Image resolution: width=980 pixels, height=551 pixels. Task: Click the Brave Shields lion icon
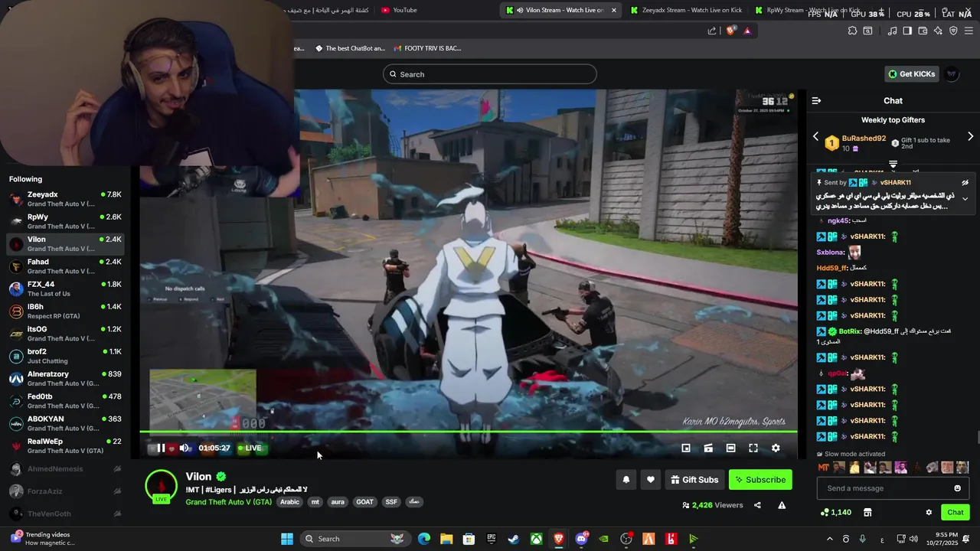(x=730, y=31)
